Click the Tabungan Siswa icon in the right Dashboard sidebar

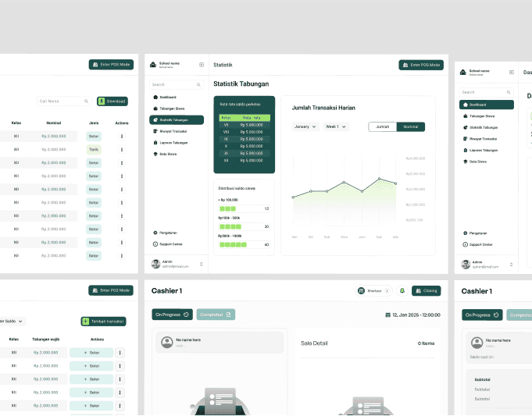point(465,116)
